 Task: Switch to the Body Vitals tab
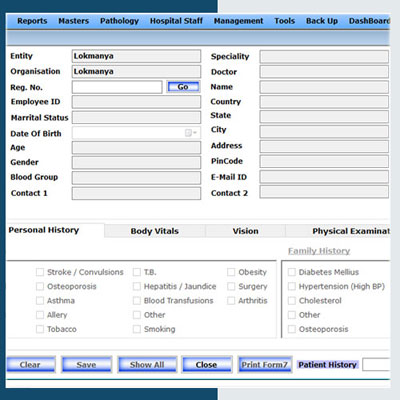coord(155,231)
